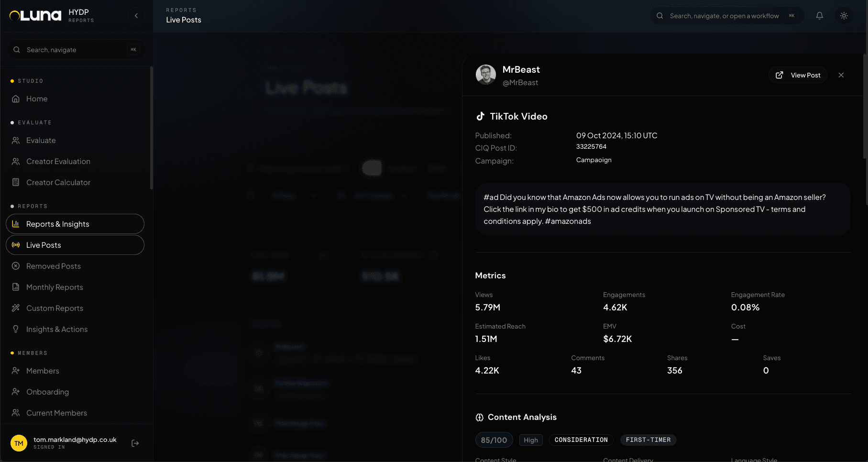The image size is (868, 462).
Task: Click the #amazonads post caption
Action: pyautogui.click(x=663, y=209)
